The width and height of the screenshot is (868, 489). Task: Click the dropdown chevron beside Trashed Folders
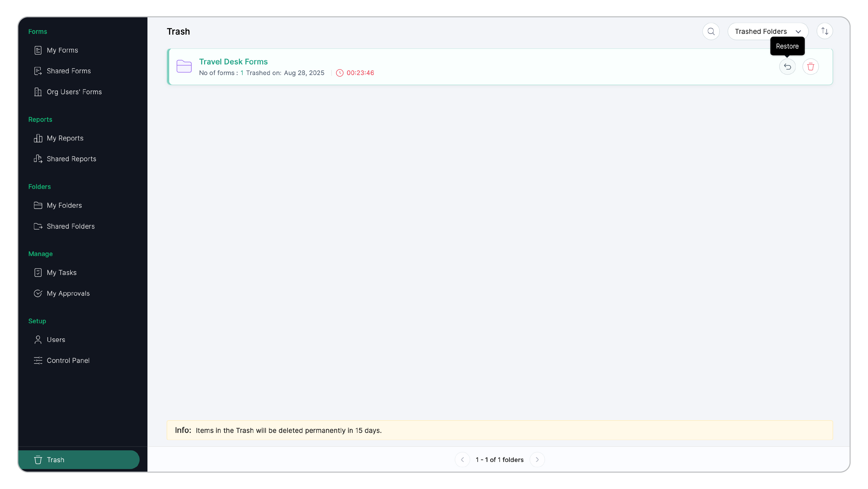click(x=798, y=32)
